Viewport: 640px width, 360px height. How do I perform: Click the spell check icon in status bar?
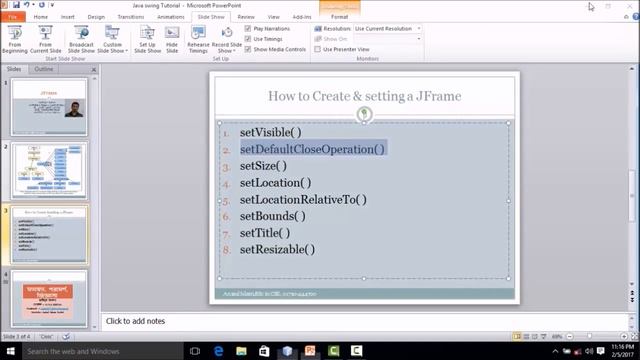(66, 336)
